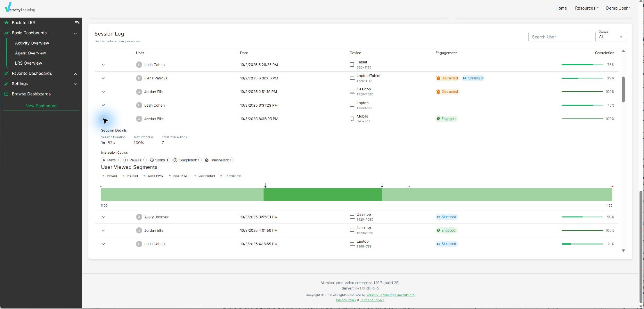Click the Plays: 1 chip

pyautogui.click(x=111, y=160)
